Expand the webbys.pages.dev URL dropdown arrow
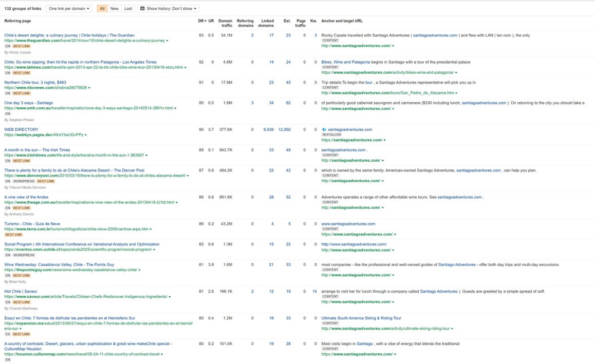The height and width of the screenshot is (364, 595). 86,135
